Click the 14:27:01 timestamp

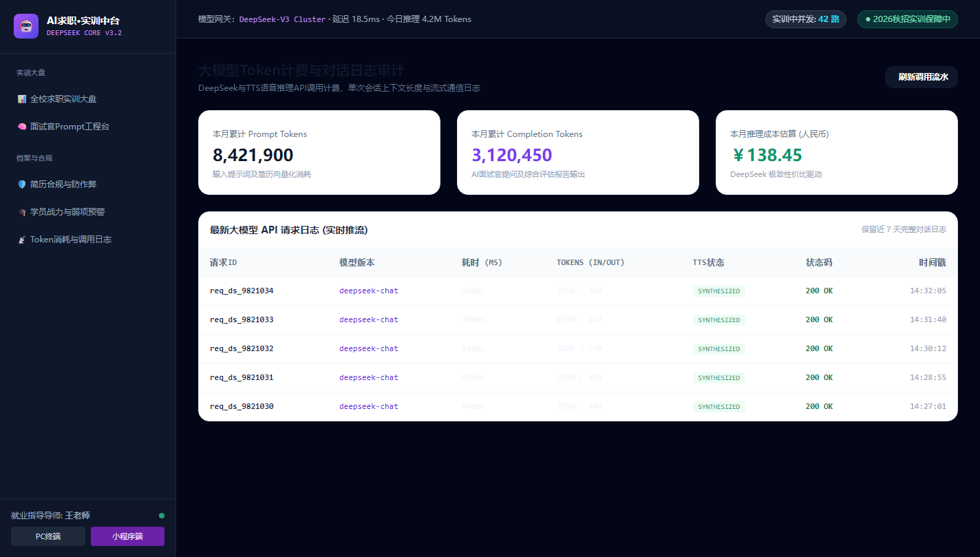click(x=928, y=406)
